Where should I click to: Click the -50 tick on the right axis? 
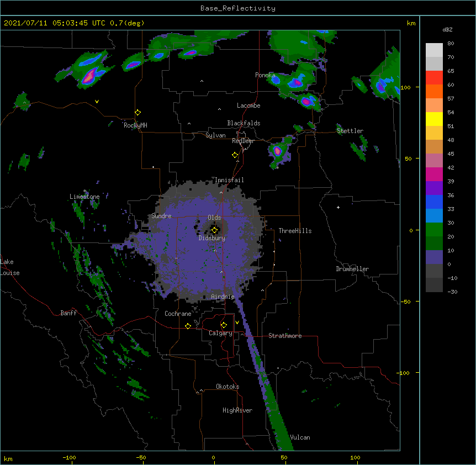(x=405, y=302)
